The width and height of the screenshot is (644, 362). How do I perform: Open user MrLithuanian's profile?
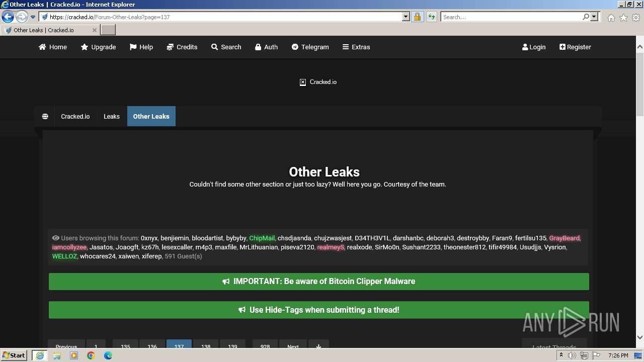pos(259,247)
